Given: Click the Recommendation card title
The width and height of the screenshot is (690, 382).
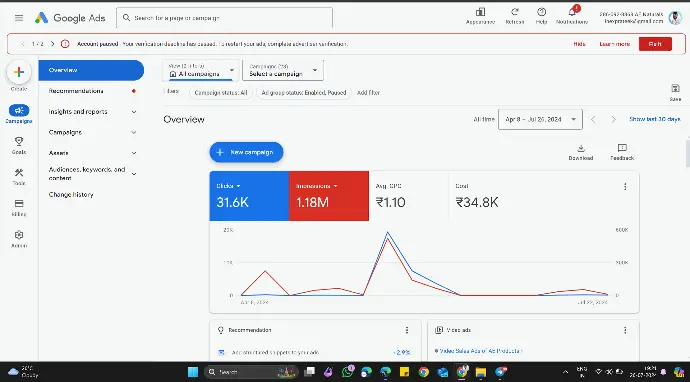Looking at the screenshot, I should point(250,330).
